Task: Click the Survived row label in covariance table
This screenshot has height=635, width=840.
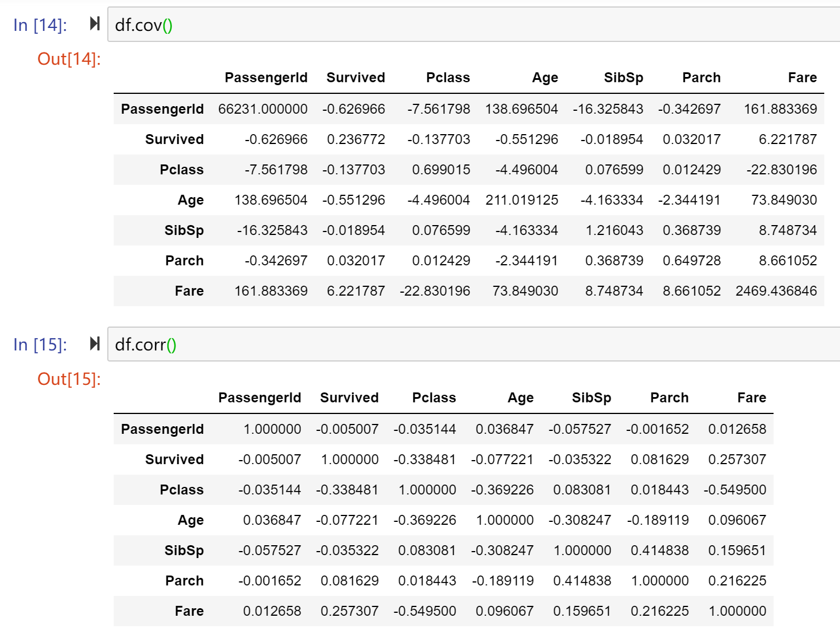Action: pyautogui.click(x=174, y=139)
